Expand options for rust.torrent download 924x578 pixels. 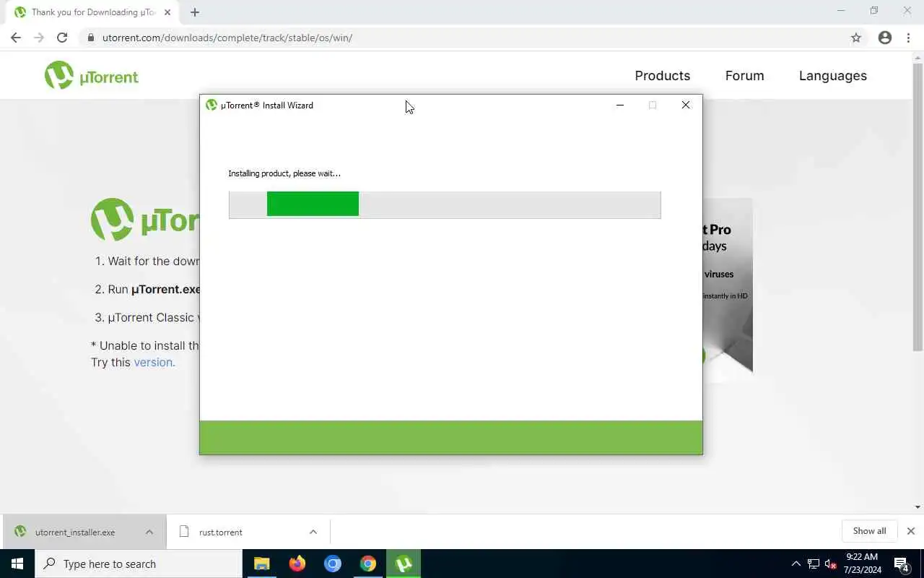313,532
